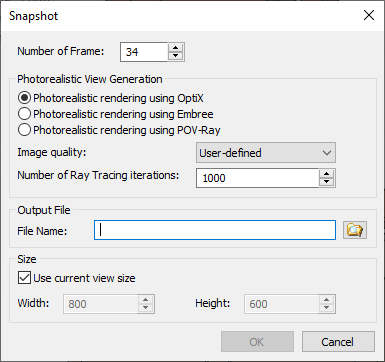Click the Ray Tracing iterations field

tap(257, 178)
